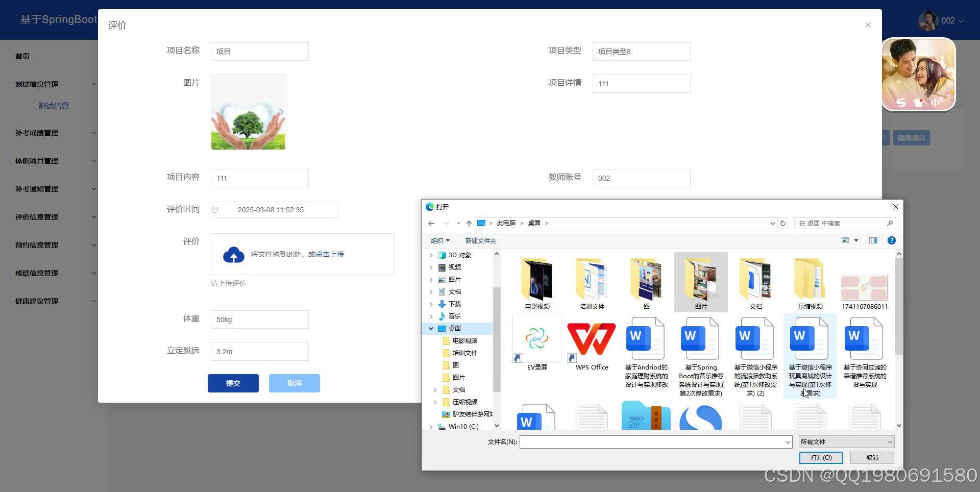Select 首页 in the left sidebar
This screenshot has width=980, height=492.
[x=22, y=56]
